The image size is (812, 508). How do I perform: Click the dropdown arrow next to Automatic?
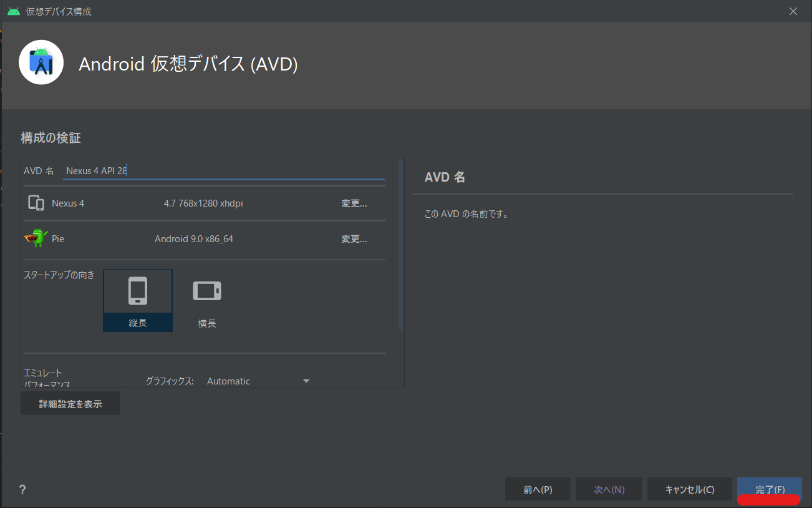point(306,381)
